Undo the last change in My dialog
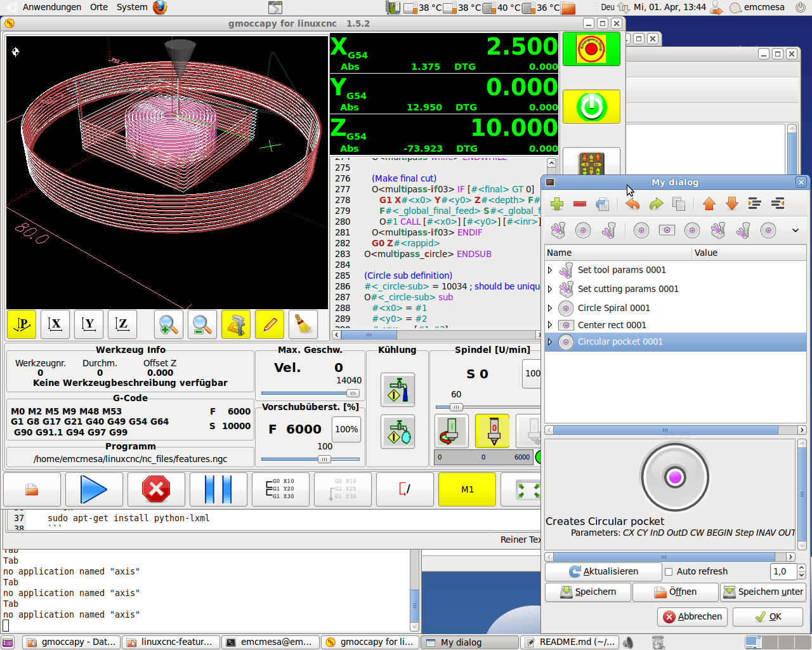The image size is (812, 650). 632,204
